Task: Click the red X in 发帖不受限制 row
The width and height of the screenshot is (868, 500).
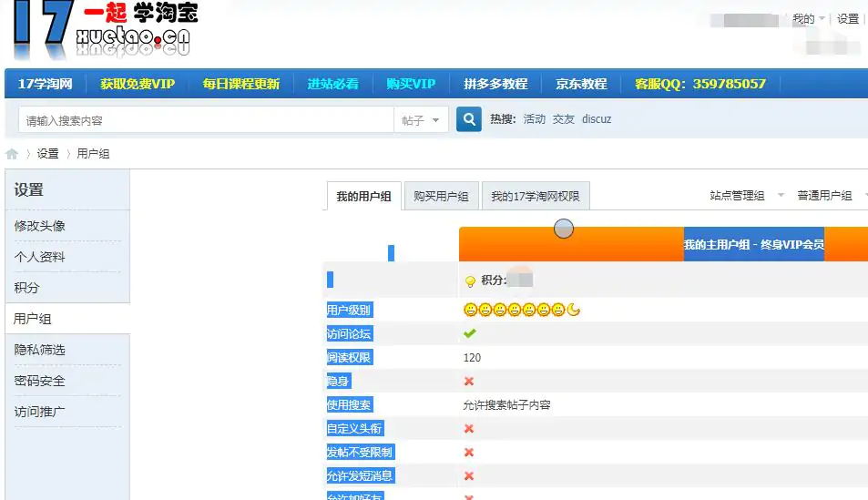Action: point(469,453)
